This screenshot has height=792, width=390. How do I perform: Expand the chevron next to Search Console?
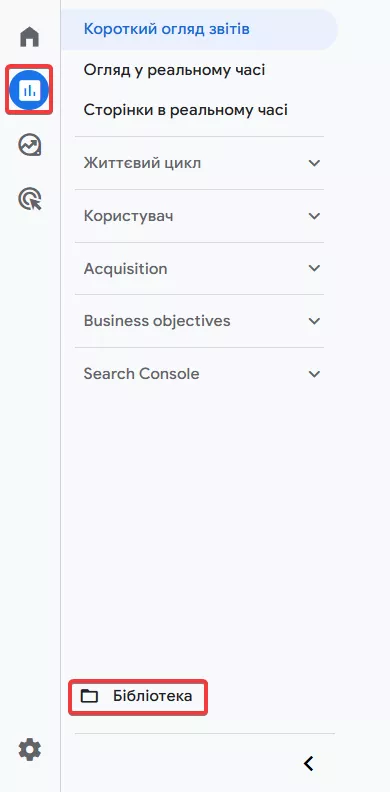point(314,374)
